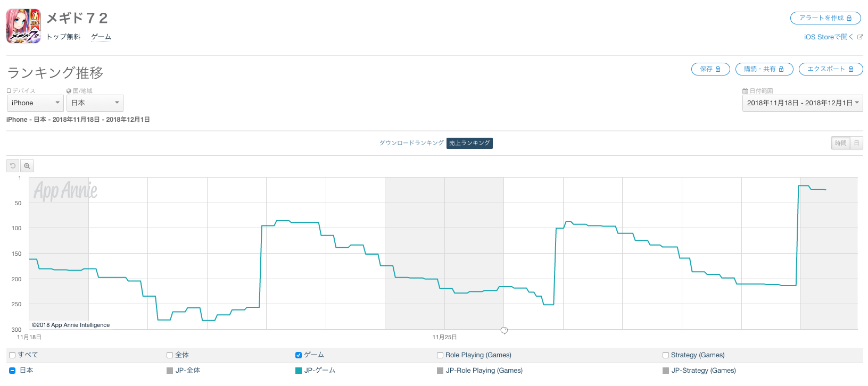Enable Strategy (Games) checkbox
The image size is (868, 386).
(666, 355)
